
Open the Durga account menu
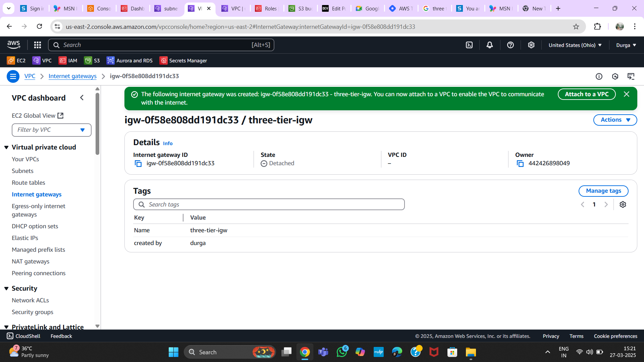pyautogui.click(x=626, y=45)
